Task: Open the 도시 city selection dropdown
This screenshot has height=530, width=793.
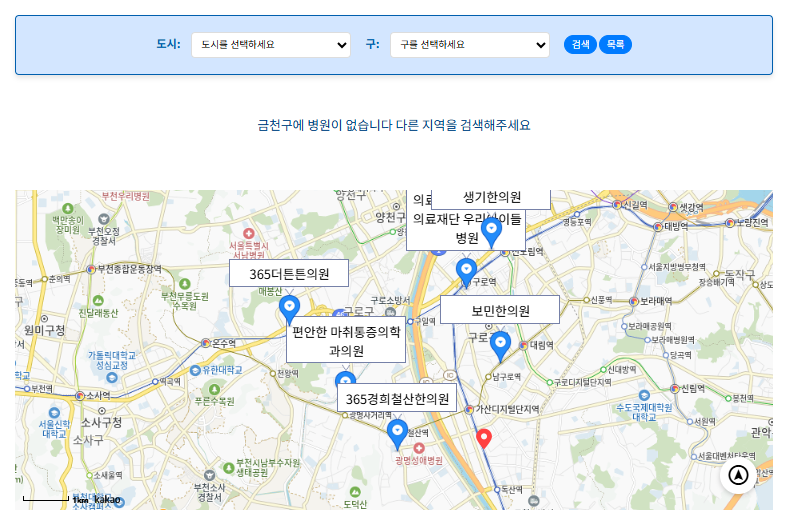Action: coord(271,45)
